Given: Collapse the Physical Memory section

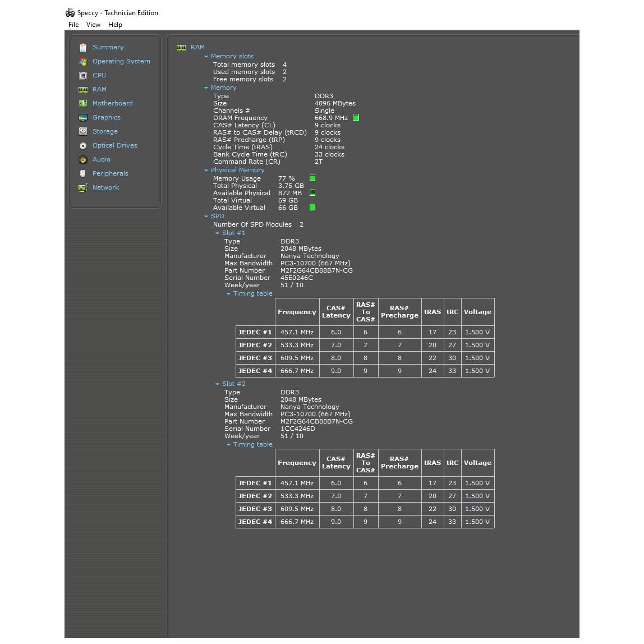Looking at the screenshot, I should coord(206,171).
